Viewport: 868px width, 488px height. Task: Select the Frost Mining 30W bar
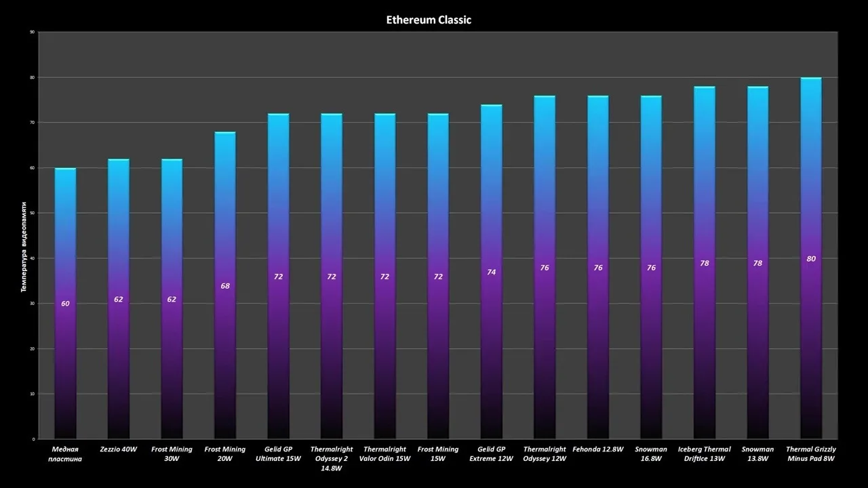click(172, 299)
